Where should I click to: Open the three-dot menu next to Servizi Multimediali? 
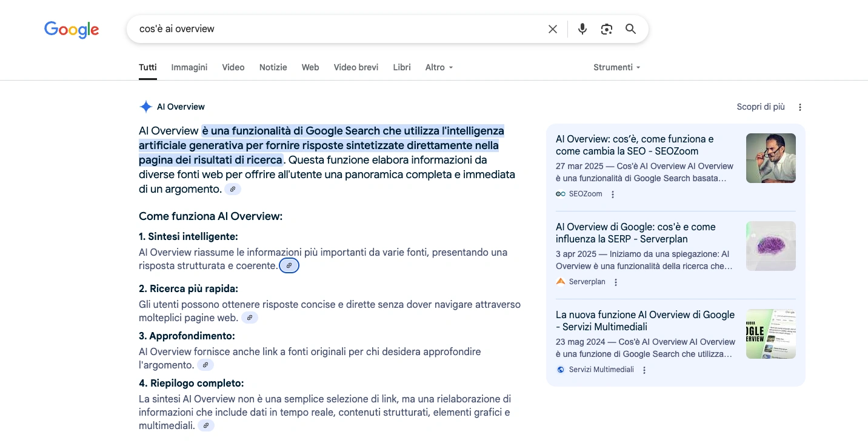coord(644,370)
